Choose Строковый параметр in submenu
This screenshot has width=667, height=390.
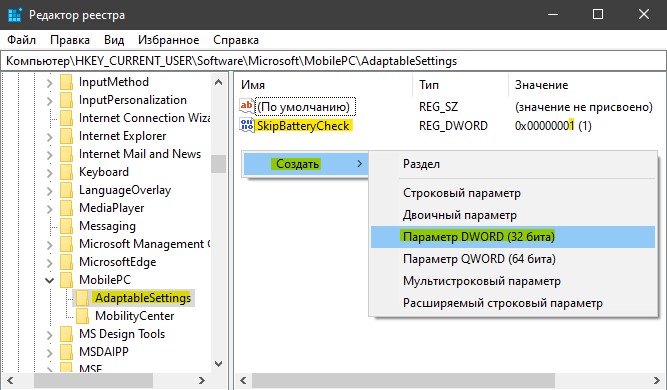(x=513, y=193)
